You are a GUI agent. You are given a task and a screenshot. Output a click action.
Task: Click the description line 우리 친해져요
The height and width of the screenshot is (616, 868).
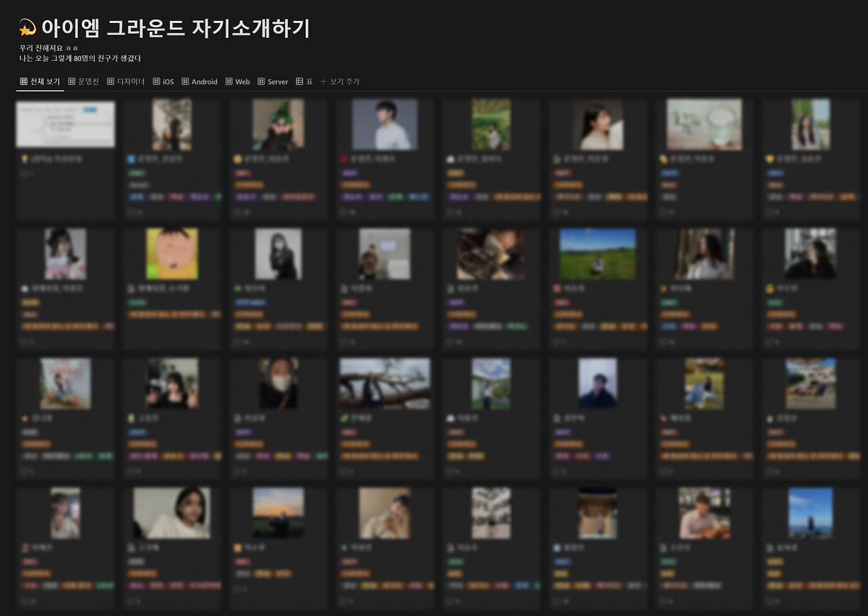(49, 48)
